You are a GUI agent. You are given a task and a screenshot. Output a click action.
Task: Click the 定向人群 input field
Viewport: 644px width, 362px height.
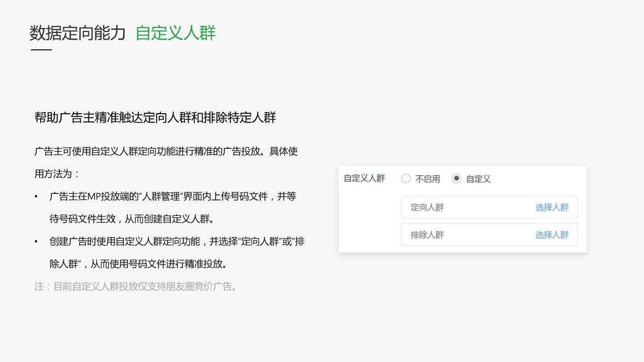coord(489,207)
